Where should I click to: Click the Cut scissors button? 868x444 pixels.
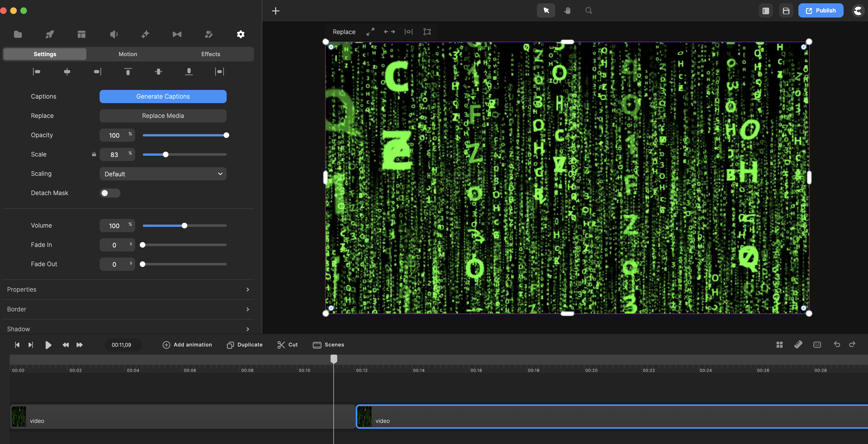[287, 345]
